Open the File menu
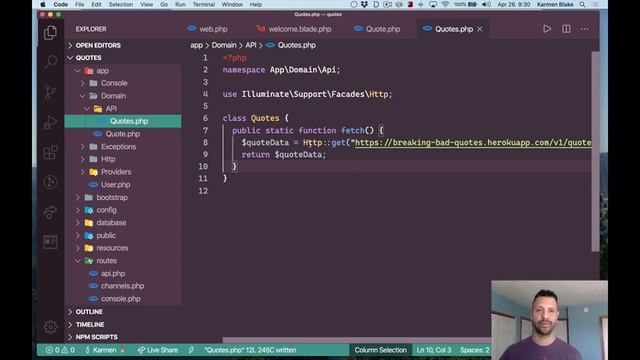 [x=80, y=4]
